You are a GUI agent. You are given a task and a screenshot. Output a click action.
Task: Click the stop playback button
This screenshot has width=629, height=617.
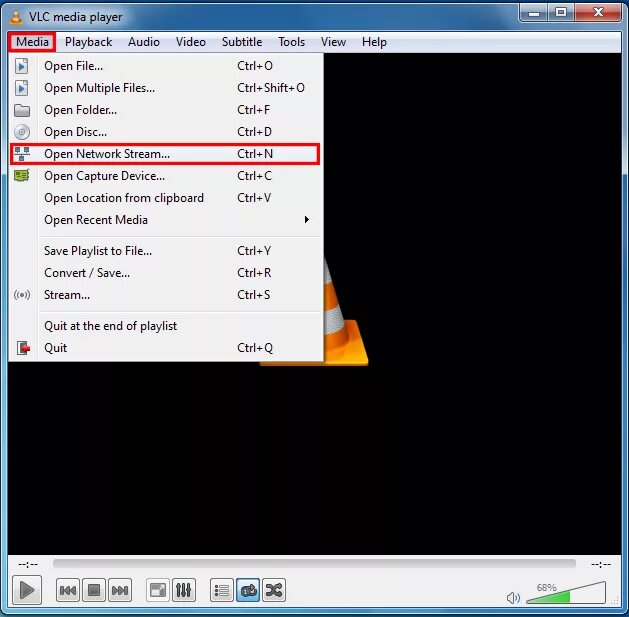click(94, 590)
